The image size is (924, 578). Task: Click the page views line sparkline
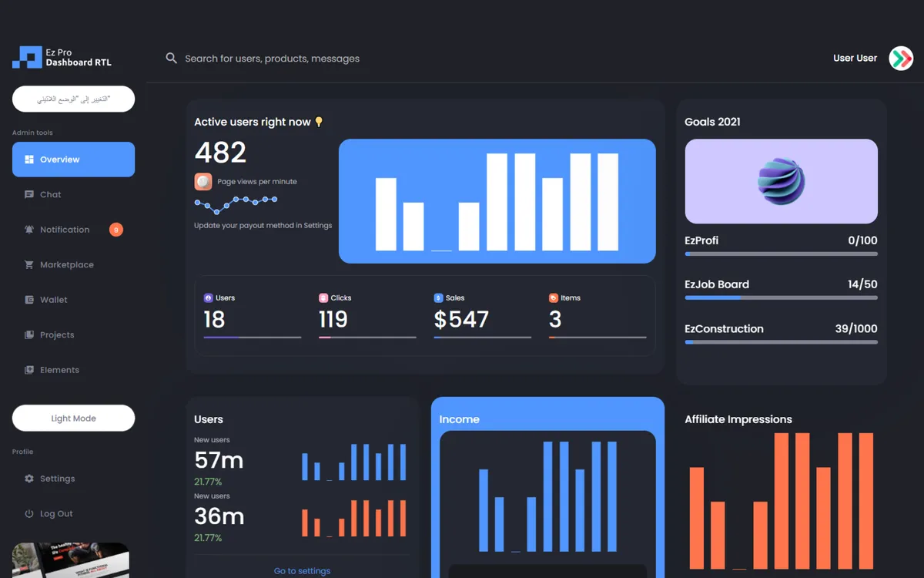(x=236, y=204)
